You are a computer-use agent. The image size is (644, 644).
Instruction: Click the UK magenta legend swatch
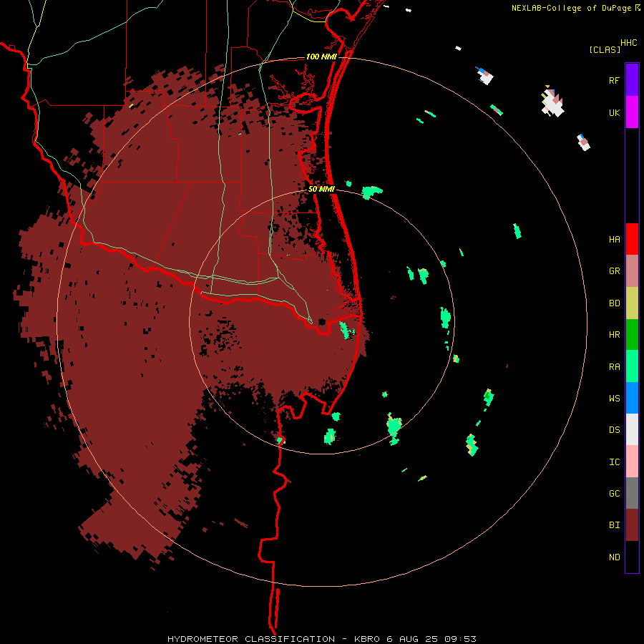(632, 112)
